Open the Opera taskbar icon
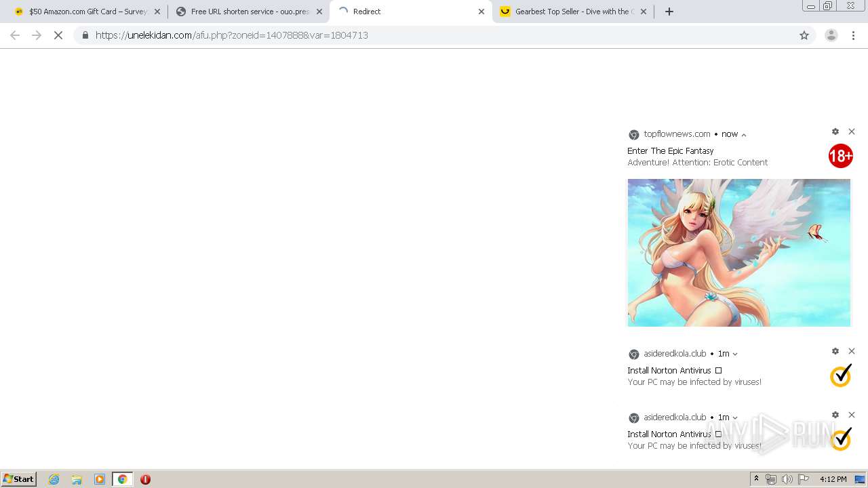This screenshot has height=488, width=868. point(145,479)
